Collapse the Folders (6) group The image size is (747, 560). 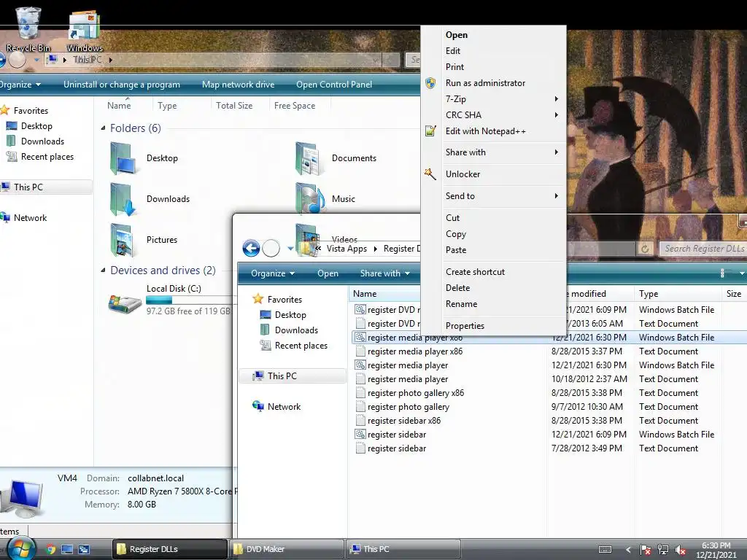103,128
